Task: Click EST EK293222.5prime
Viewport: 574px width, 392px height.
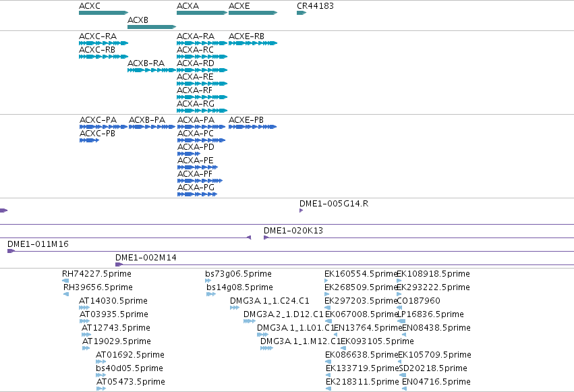Action: (399, 294)
